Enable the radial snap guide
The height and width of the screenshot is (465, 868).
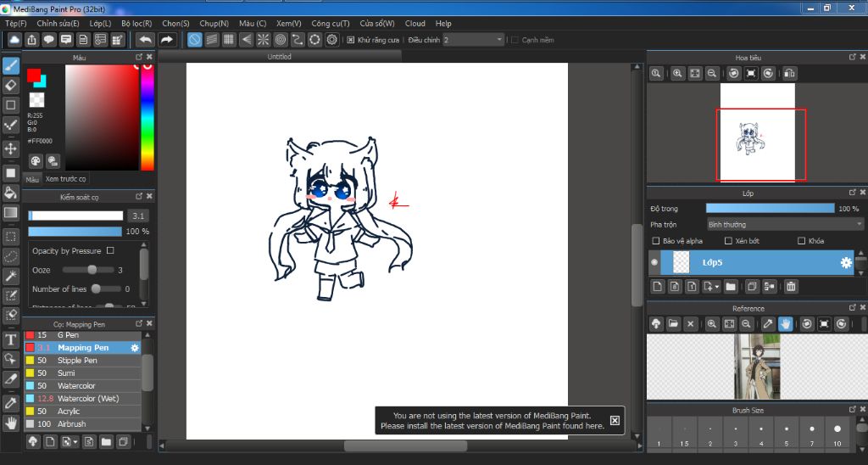[264, 39]
